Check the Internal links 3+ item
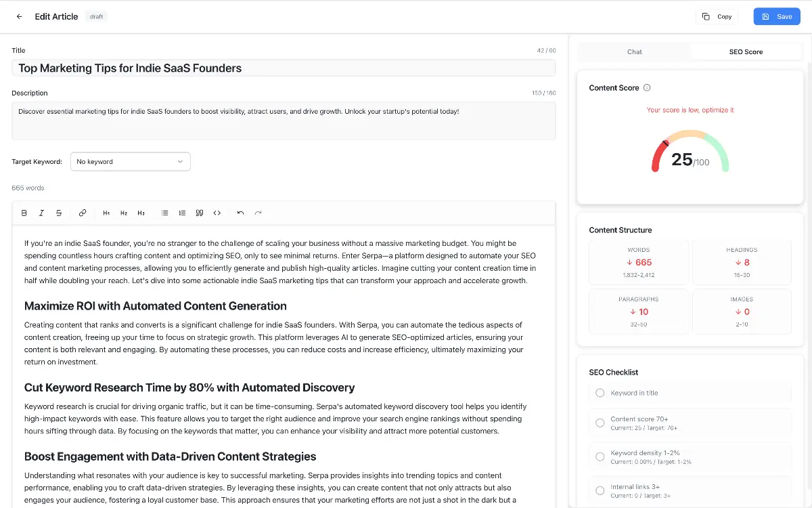 click(600, 490)
